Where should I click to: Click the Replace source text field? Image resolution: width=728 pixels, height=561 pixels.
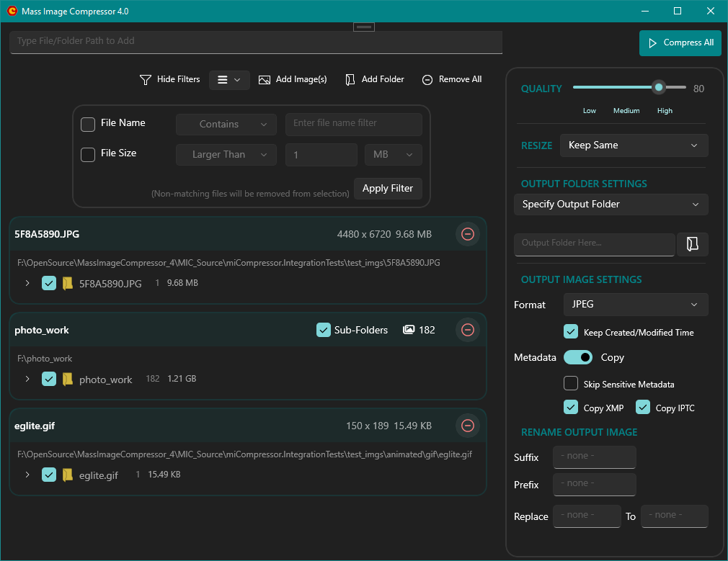click(x=587, y=516)
